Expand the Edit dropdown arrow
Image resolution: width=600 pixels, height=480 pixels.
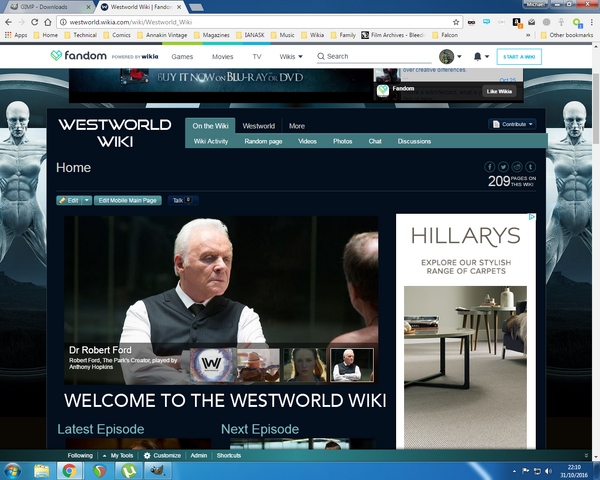(x=87, y=201)
